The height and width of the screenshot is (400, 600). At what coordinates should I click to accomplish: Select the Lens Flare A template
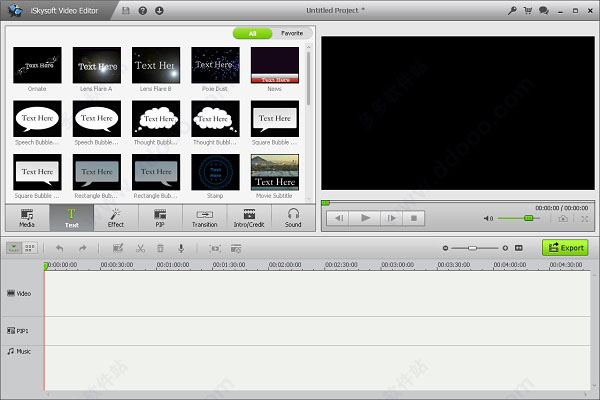pyautogui.click(x=96, y=65)
